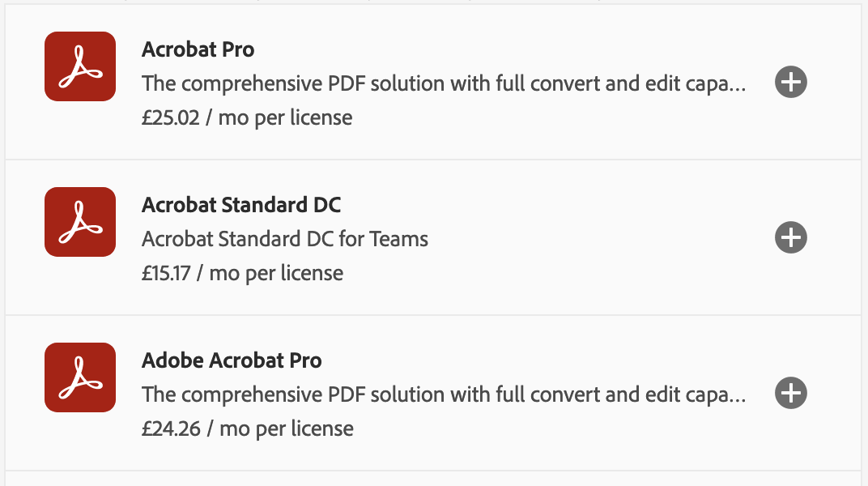Select the Acrobat Standard DC red icon

tap(79, 222)
